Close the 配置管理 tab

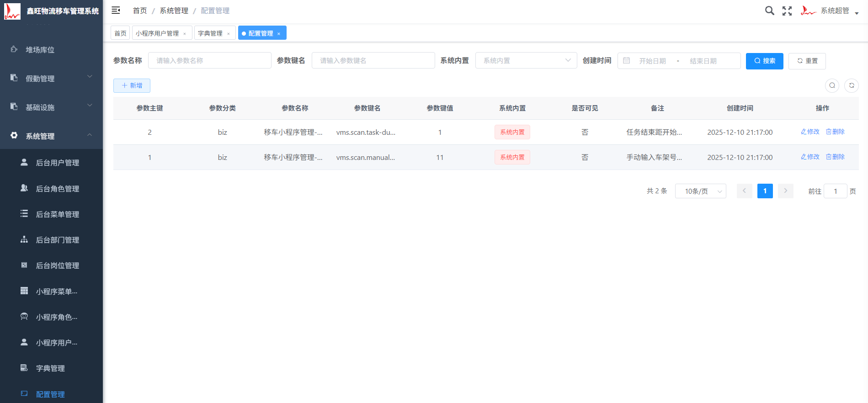coord(279,34)
